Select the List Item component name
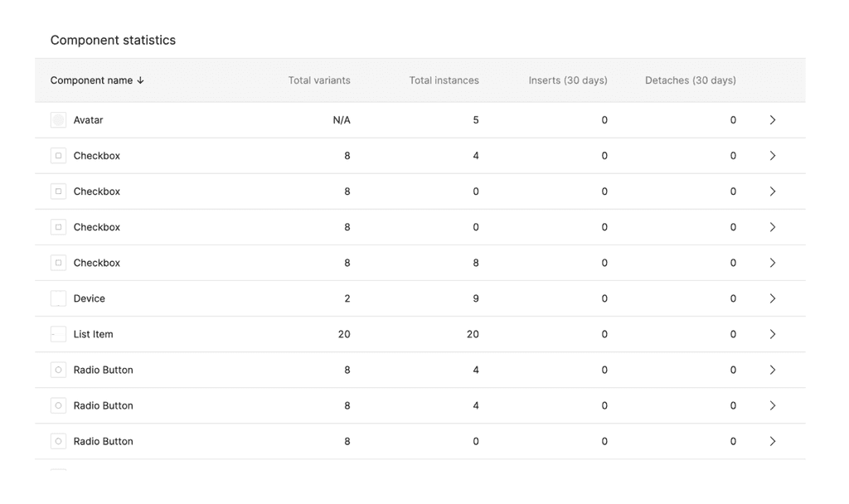Image resolution: width=849 pixels, height=504 pixels. click(93, 334)
